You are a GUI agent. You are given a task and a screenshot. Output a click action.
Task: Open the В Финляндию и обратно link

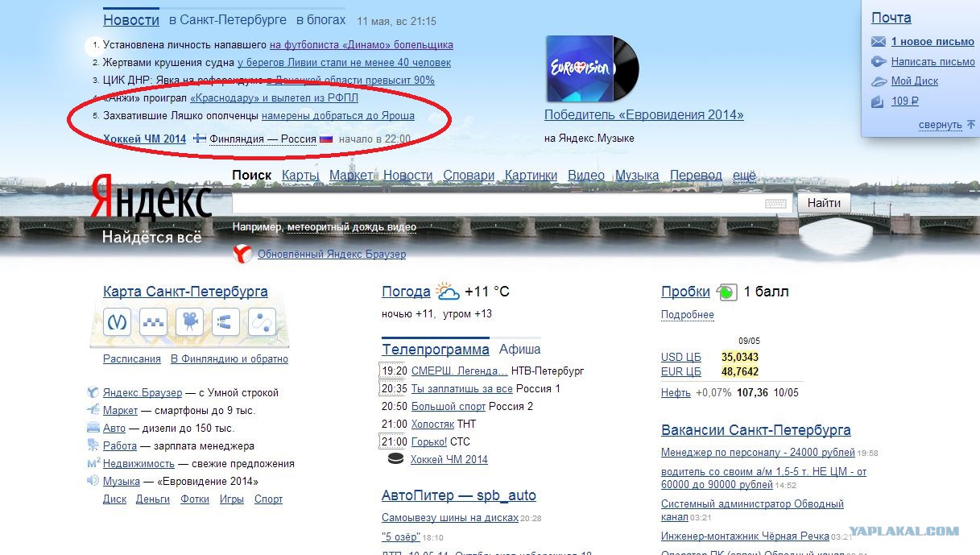pos(229,359)
